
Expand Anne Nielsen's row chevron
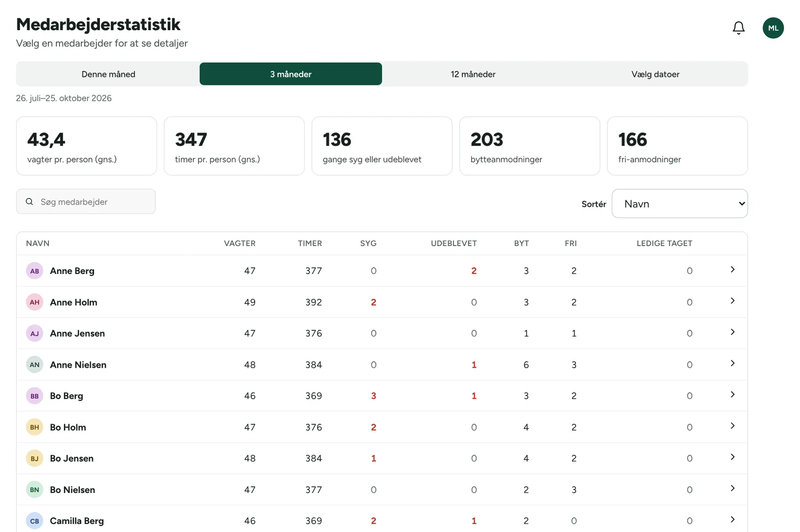click(732, 363)
